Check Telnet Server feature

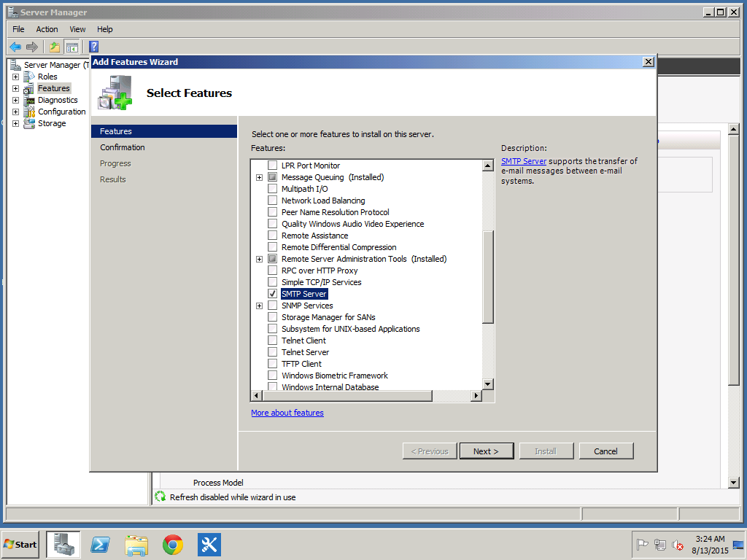click(273, 352)
